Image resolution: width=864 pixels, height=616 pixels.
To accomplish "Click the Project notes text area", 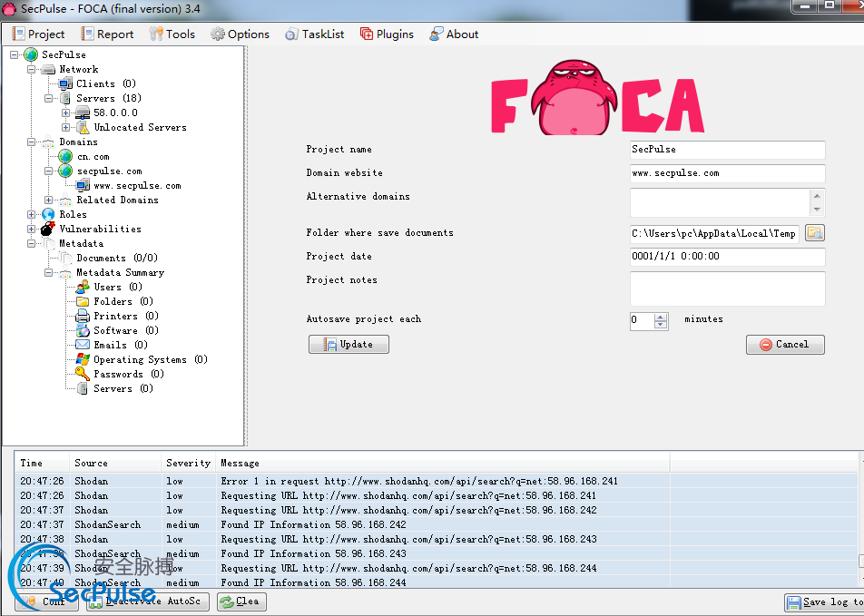I will 727,288.
